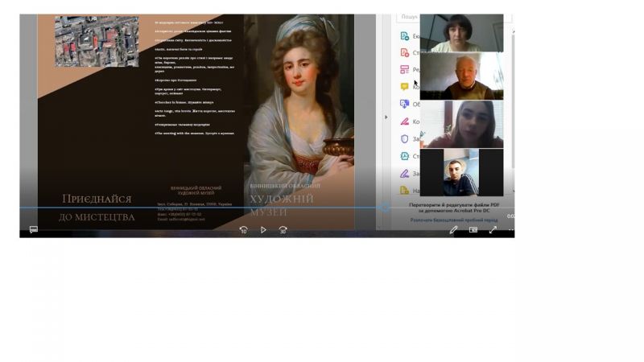Click the aerial map photo in brochure
644x362 pixels.
97,41
